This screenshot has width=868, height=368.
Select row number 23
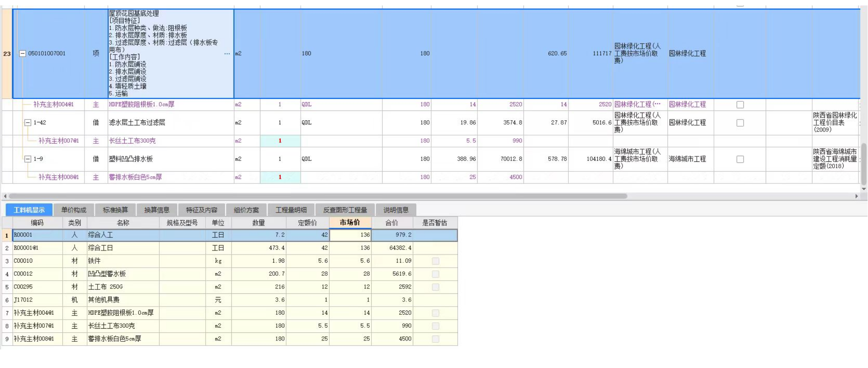point(7,53)
